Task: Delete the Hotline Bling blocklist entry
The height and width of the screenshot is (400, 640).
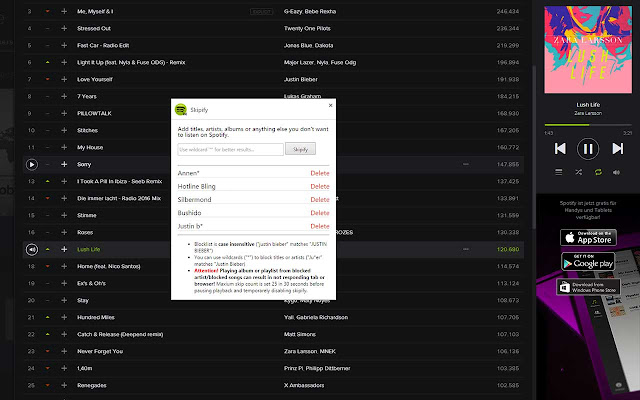Action: [320, 187]
